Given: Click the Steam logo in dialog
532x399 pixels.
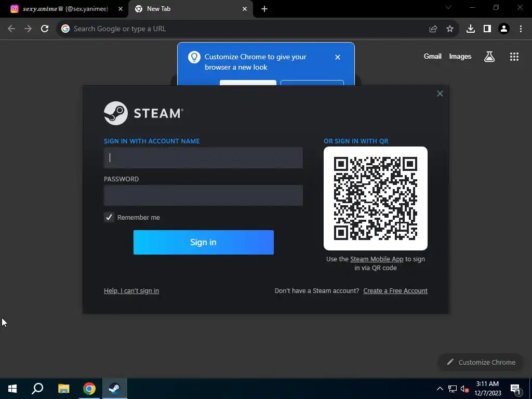Looking at the screenshot, I should 143,113.
